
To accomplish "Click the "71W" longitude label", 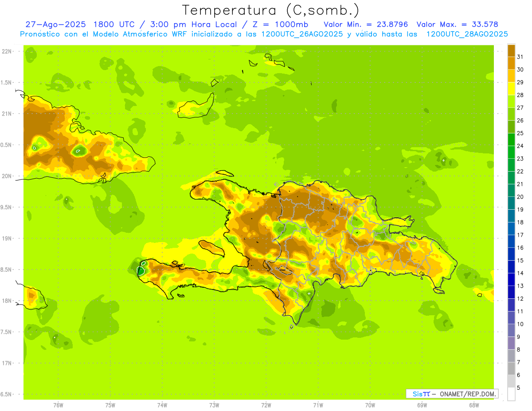I will 318,405.
